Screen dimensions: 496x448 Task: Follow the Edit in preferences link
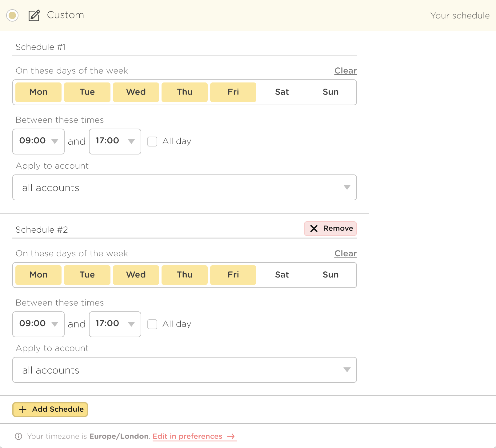pos(187,436)
